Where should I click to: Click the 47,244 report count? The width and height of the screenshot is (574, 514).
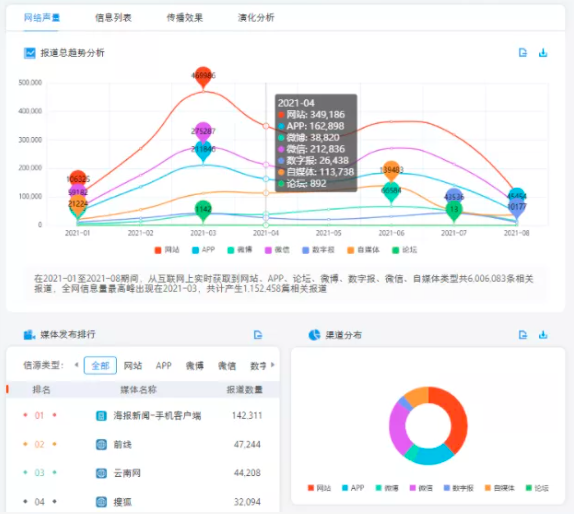247,444
